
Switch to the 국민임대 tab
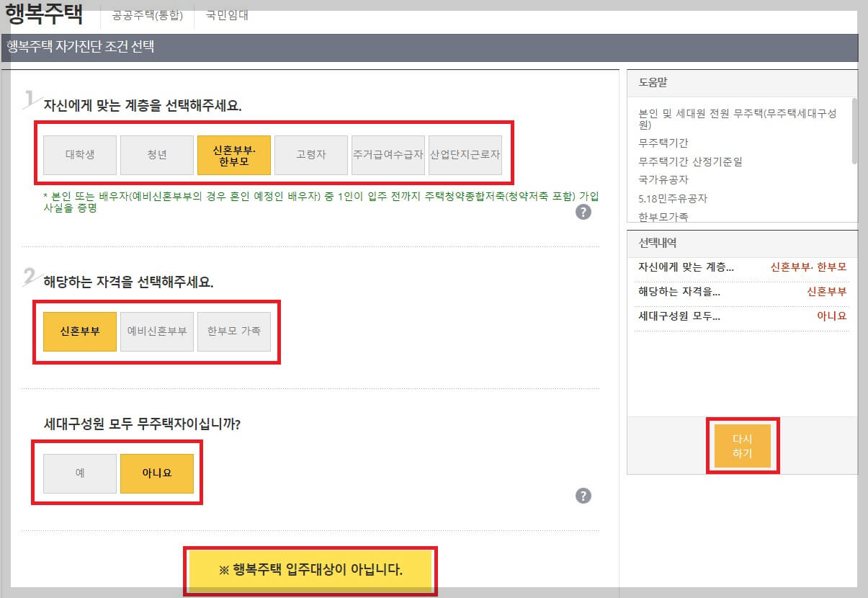tap(228, 15)
